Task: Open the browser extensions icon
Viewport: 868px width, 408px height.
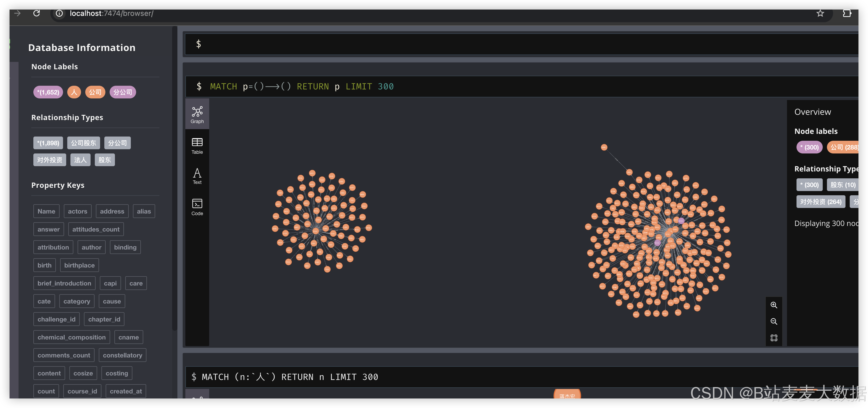Action: (847, 13)
